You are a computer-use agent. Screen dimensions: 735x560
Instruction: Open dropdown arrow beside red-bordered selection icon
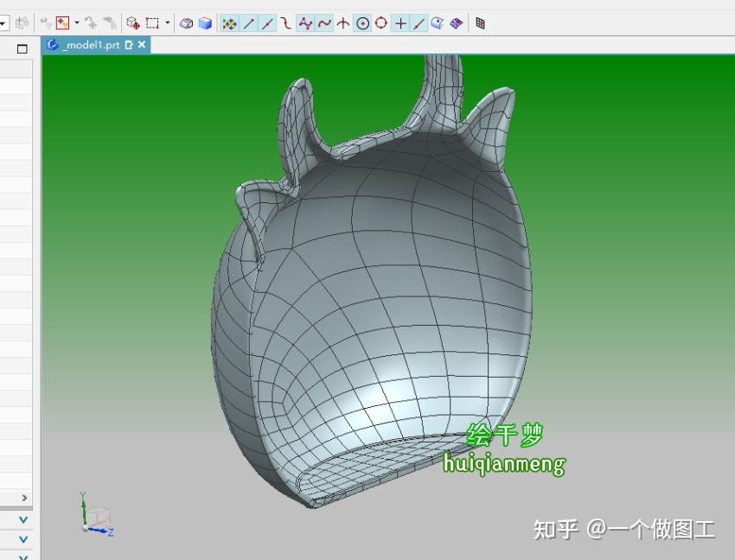76,22
